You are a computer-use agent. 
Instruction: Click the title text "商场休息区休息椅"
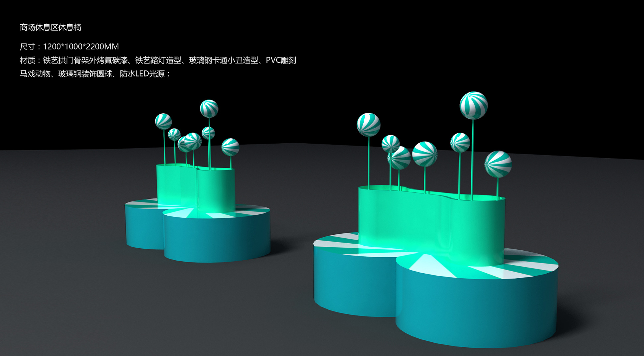point(50,27)
